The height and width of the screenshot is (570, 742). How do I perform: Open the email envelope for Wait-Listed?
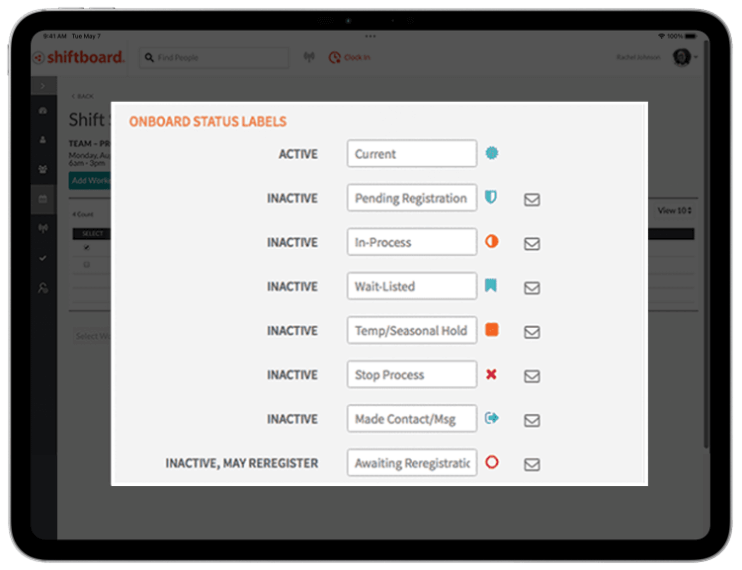[x=532, y=288]
